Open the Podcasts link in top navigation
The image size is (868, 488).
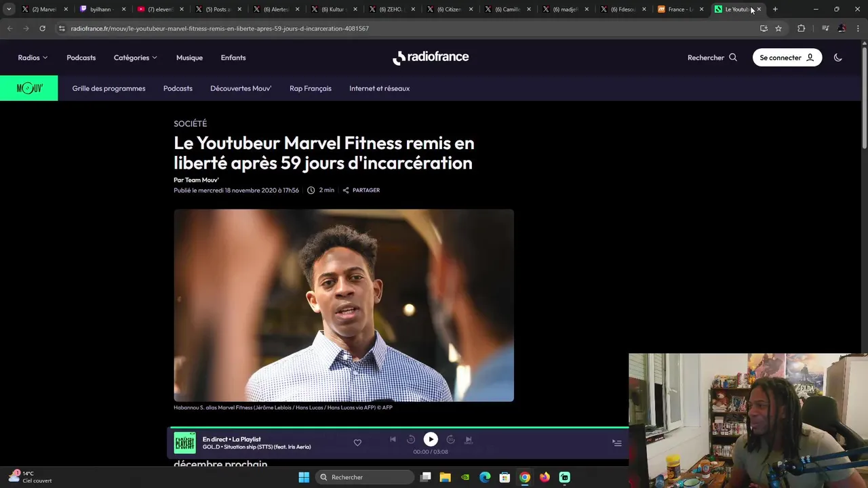coord(81,58)
